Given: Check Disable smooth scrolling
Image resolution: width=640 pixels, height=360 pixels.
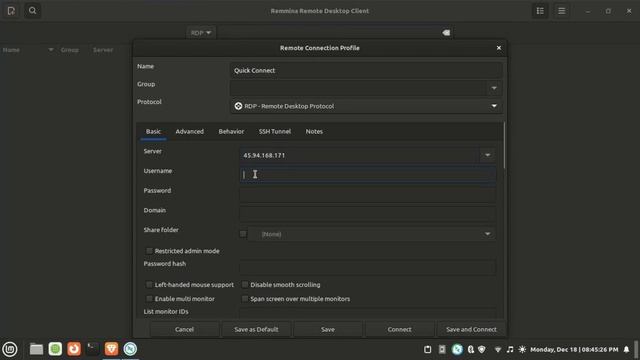Looking at the screenshot, I should coord(245,284).
